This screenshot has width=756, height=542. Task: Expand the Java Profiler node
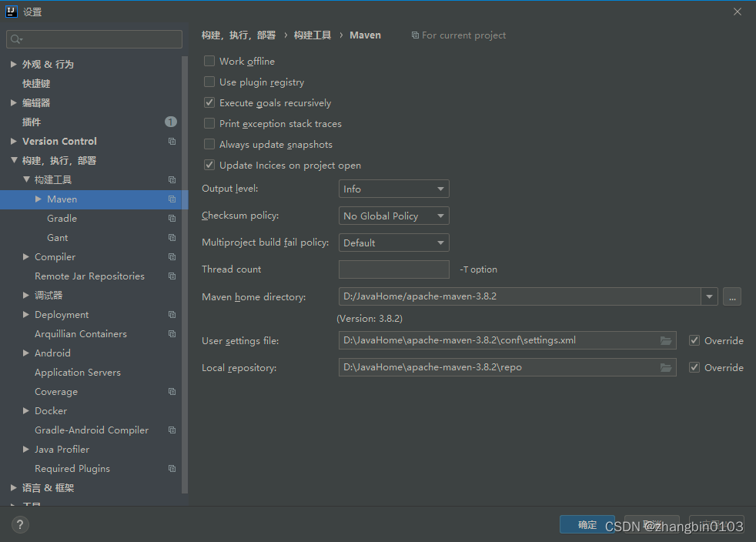point(26,450)
